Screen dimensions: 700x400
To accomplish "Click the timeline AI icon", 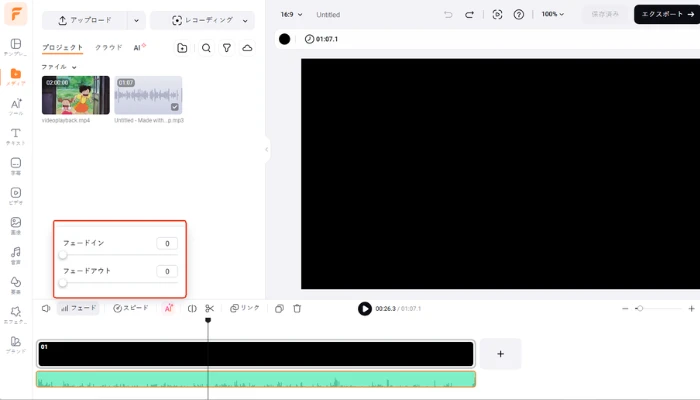I will (x=169, y=308).
